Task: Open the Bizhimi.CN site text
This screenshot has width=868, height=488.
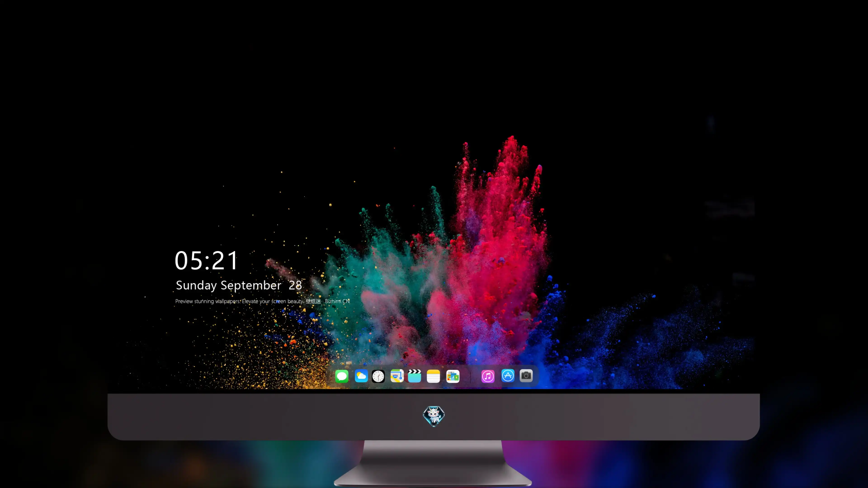Action: click(x=337, y=301)
